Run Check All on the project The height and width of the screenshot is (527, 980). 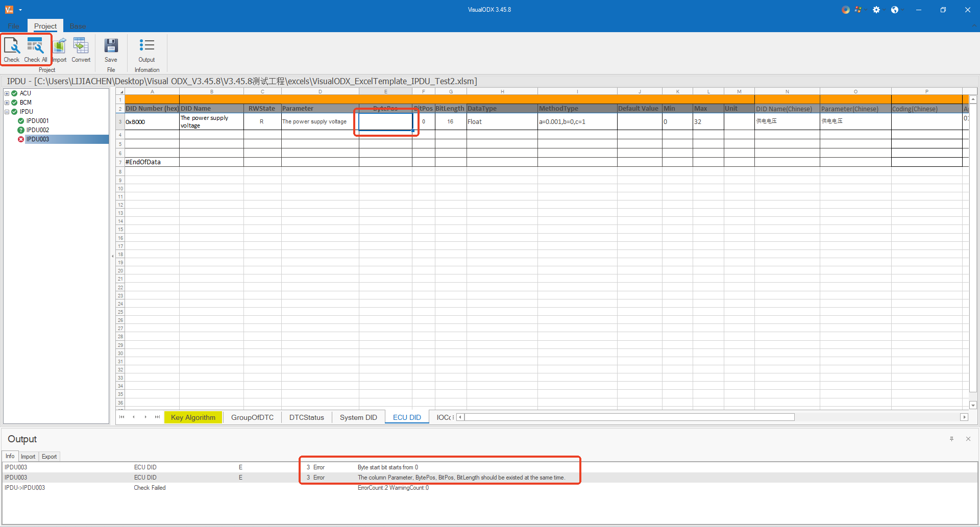point(36,50)
